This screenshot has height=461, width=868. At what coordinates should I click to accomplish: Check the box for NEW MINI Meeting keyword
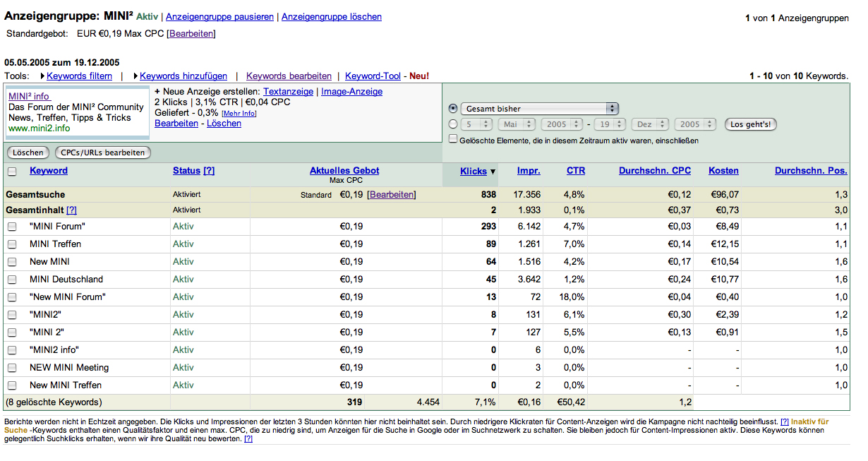(12, 368)
